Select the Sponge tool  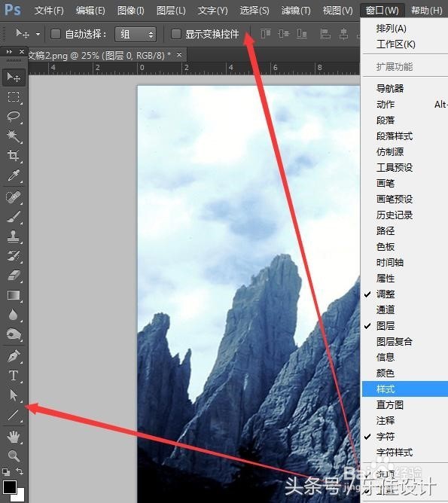[x=14, y=334]
